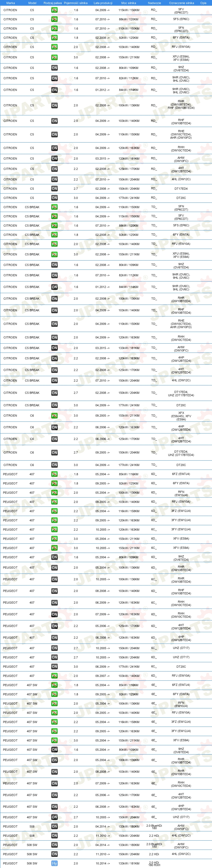Image resolution: width=212 pixels, height=868 pixels.
Task: Click the Opis column header
Action: point(203,3)
